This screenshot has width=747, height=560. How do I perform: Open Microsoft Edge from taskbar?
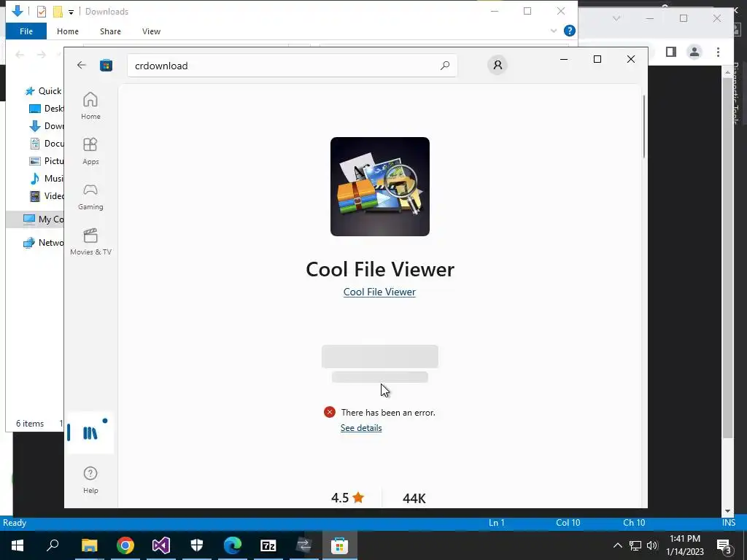233,545
